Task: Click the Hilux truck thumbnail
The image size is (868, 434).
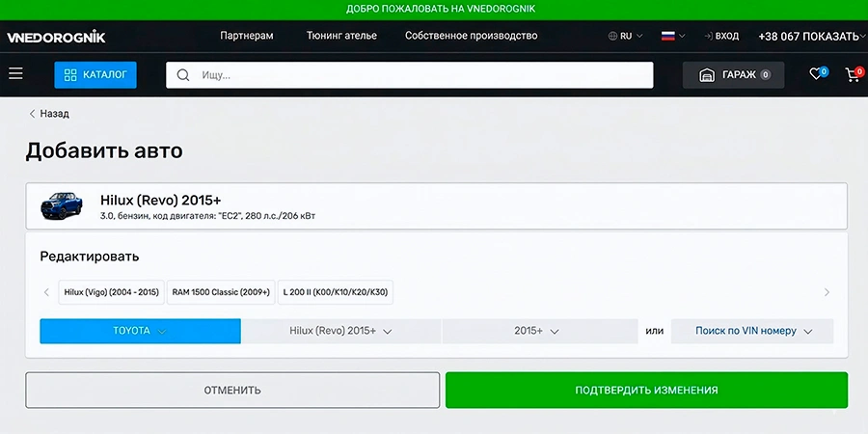Action: 62,206
